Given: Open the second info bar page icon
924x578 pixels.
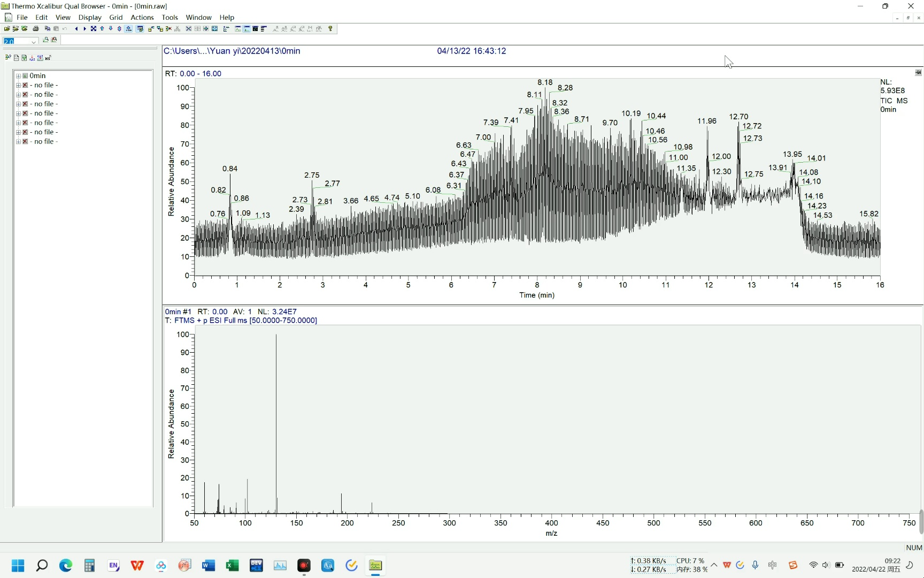Looking at the screenshot, I should [x=16, y=58].
